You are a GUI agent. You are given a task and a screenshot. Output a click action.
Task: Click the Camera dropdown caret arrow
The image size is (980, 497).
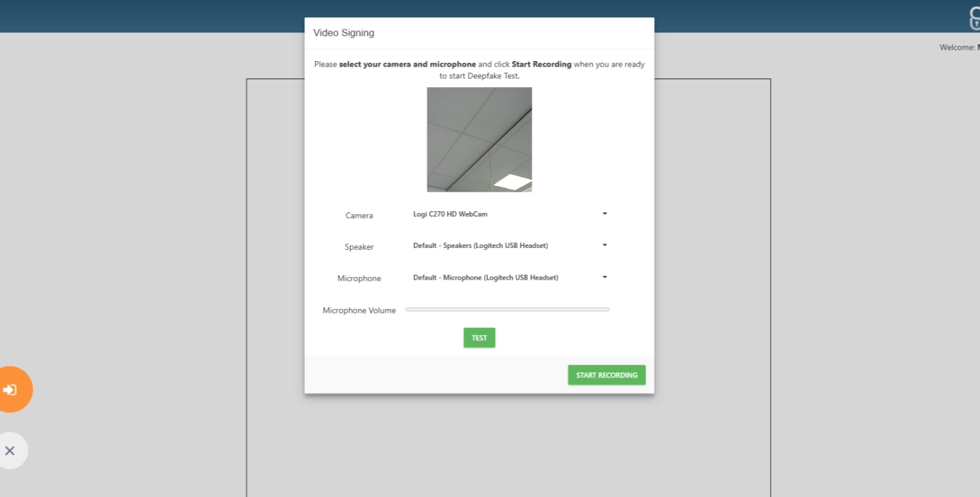coord(604,214)
